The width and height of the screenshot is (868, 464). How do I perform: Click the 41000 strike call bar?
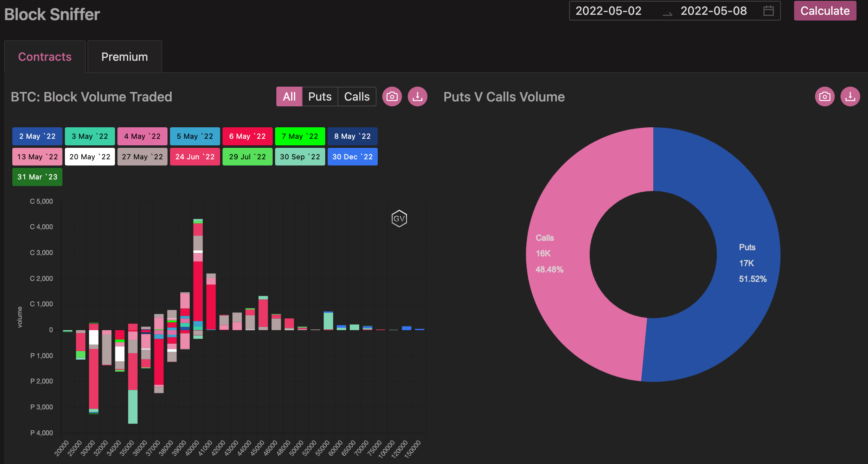point(211,301)
